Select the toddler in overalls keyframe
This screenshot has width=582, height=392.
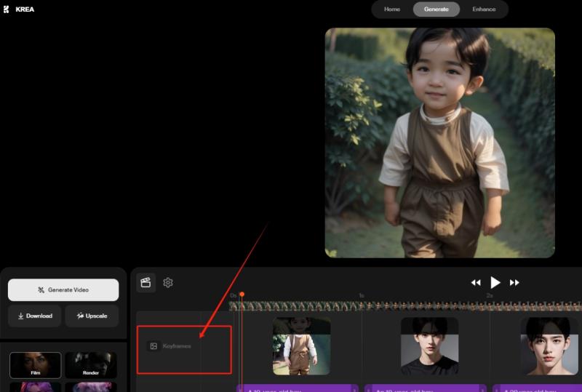pyautogui.click(x=301, y=346)
